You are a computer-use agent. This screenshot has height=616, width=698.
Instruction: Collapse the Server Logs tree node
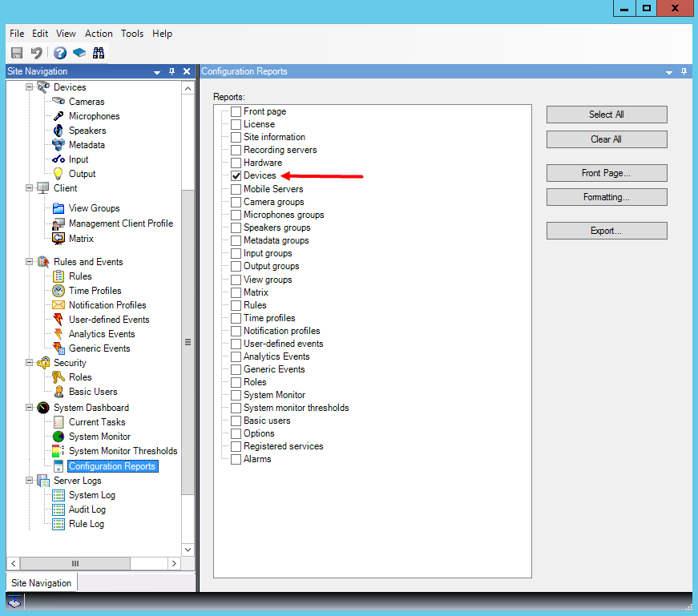click(x=30, y=481)
